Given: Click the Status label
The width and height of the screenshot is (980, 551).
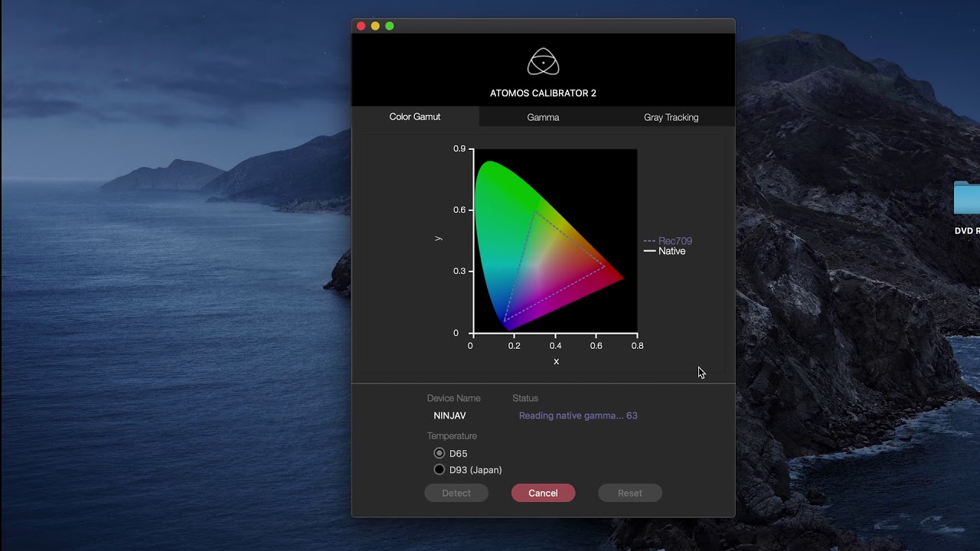Looking at the screenshot, I should [525, 398].
